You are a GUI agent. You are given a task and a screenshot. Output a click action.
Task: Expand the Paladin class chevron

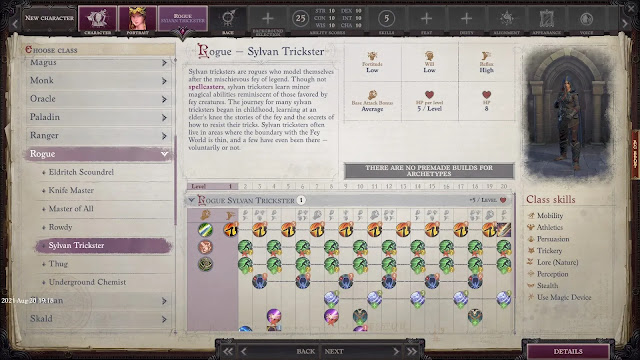[x=164, y=118]
